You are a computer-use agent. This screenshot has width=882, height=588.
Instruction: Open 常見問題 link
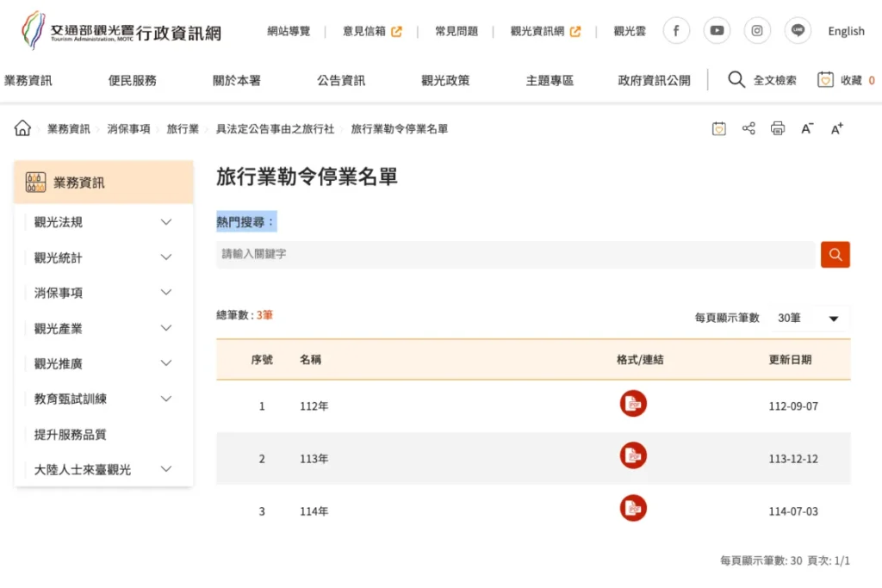click(457, 32)
